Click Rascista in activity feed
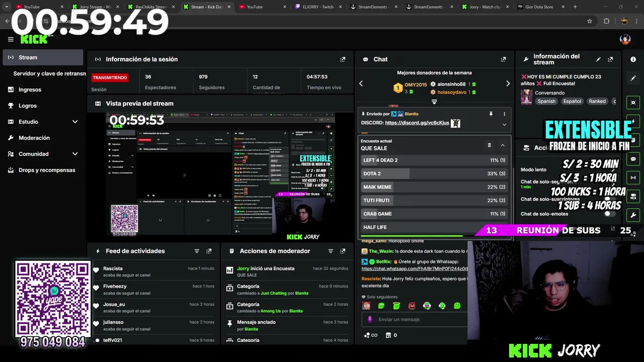644x362 pixels. pos(113,268)
